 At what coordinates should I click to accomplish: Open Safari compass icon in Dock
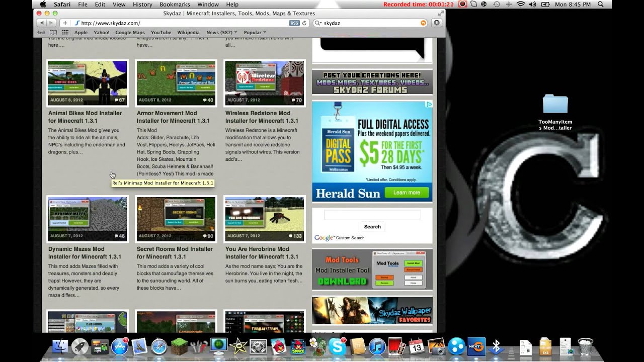point(159,346)
